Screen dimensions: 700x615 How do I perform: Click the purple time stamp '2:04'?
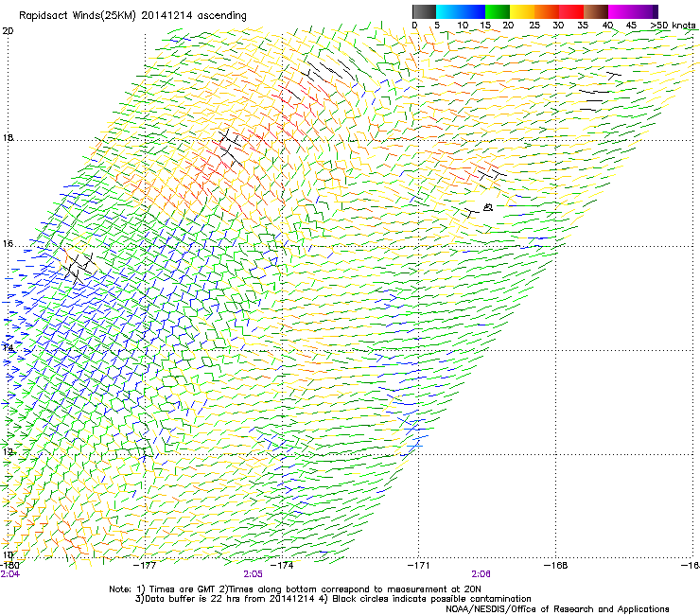[10, 574]
